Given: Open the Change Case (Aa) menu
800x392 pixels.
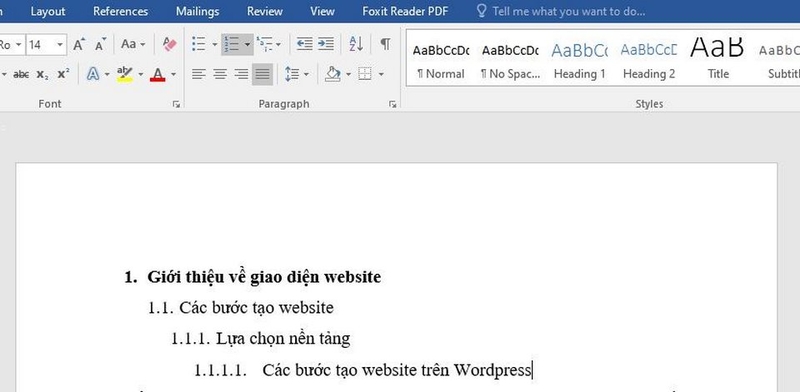Looking at the screenshot, I should pos(133,44).
